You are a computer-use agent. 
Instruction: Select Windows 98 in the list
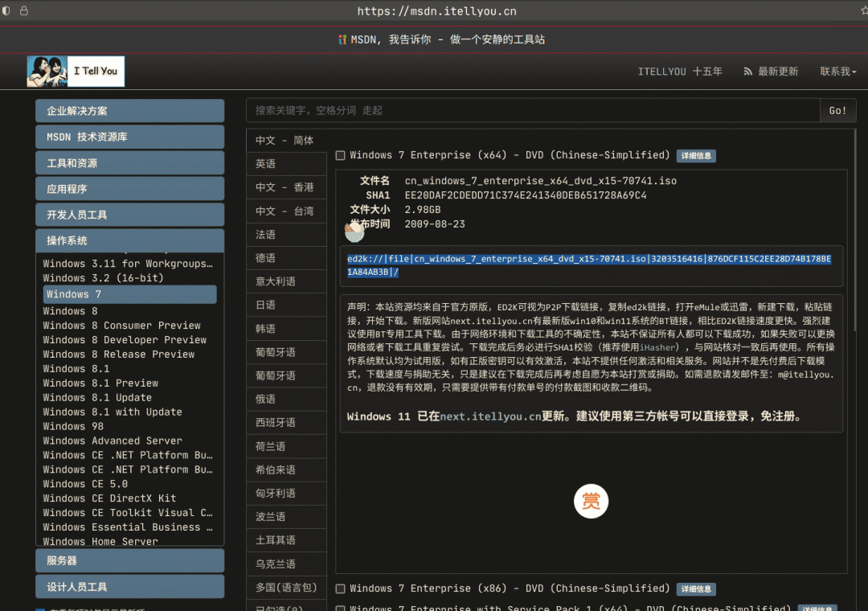pyautogui.click(x=73, y=427)
